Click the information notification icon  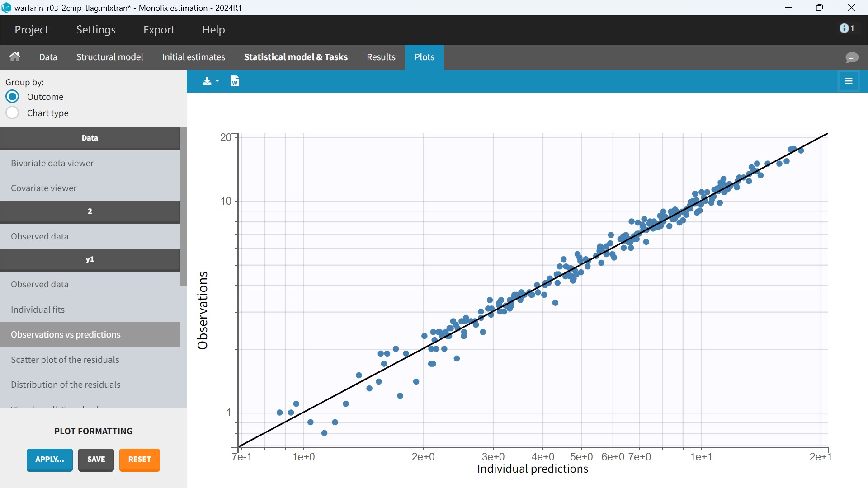844,28
